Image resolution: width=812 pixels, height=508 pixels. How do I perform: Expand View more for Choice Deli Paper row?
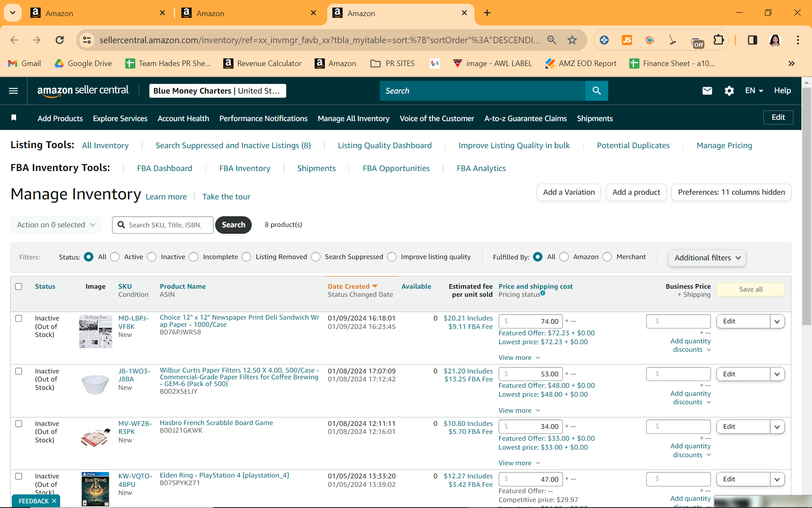pyautogui.click(x=519, y=358)
